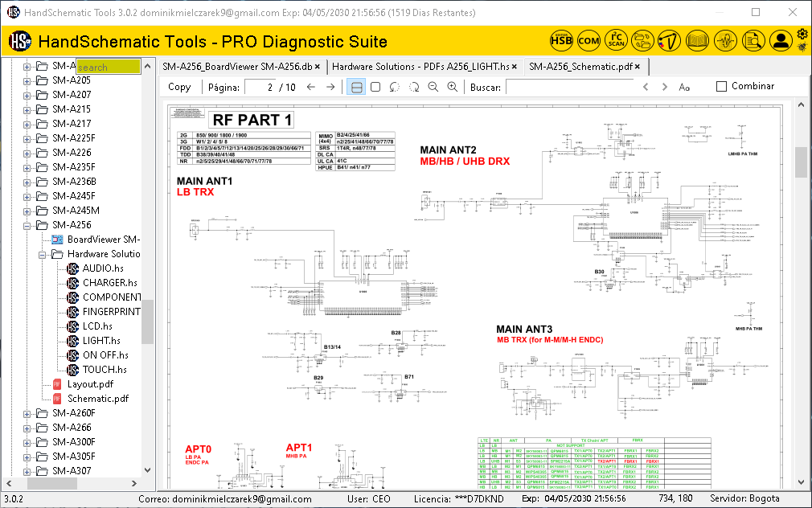This screenshot has height=508, width=812.
Task: Click PDF scrollbar down arrow
Action: point(801,481)
